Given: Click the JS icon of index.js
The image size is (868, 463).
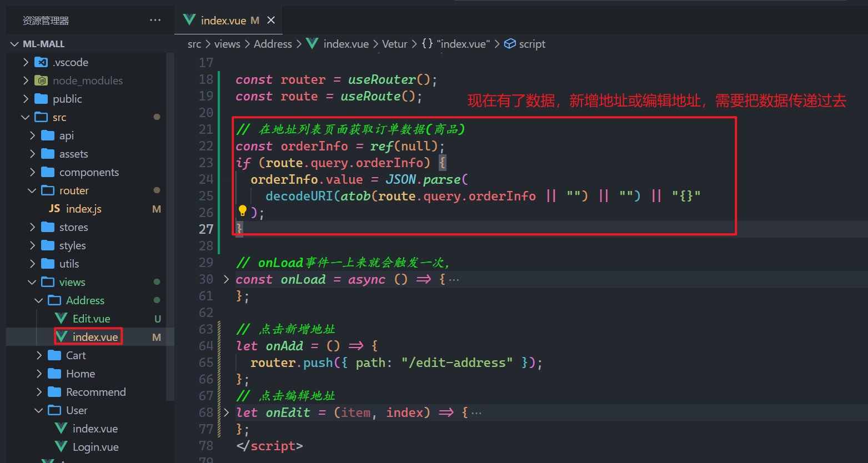Looking at the screenshot, I should [54, 209].
